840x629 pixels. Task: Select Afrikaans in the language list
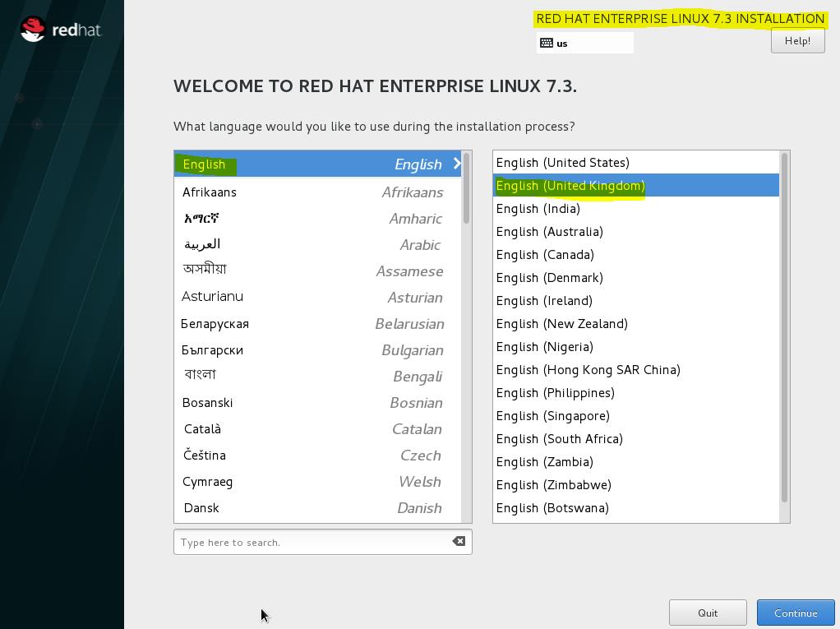click(x=318, y=192)
